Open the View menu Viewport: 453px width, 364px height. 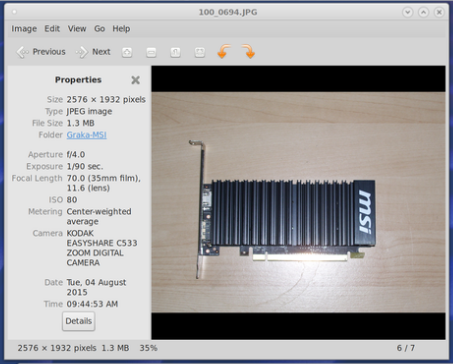[x=77, y=29]
